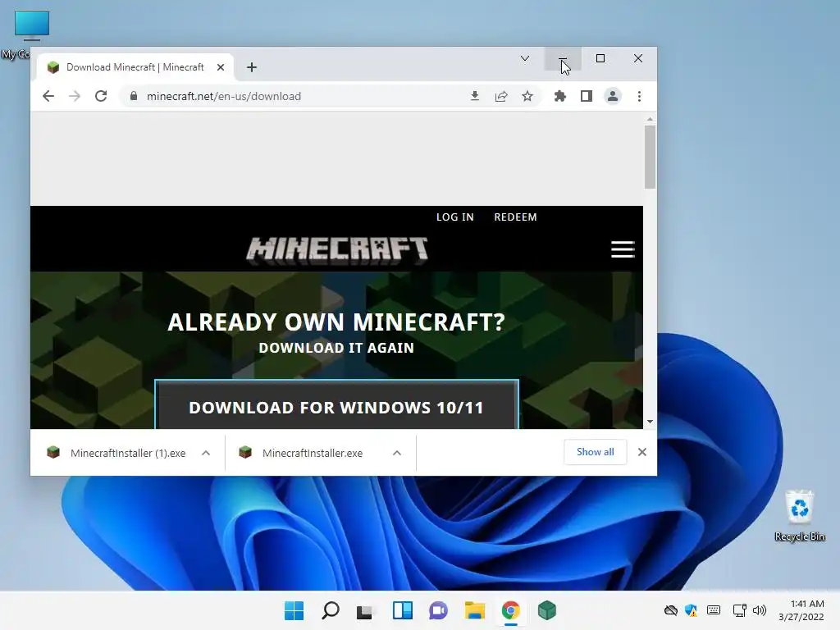Click the OneDrive cloud tray icon

(671, 610)
